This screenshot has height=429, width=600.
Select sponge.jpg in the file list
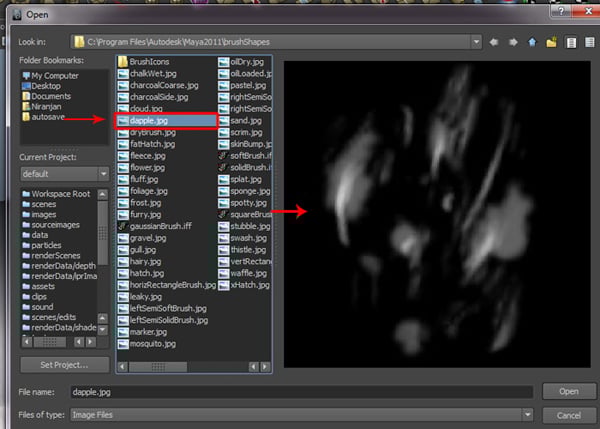(245, 191)
